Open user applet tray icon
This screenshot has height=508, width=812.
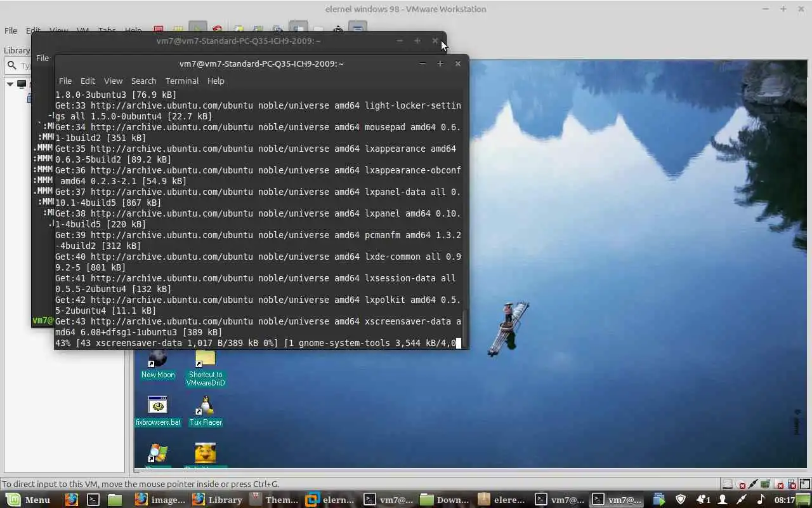coord(722,500)
